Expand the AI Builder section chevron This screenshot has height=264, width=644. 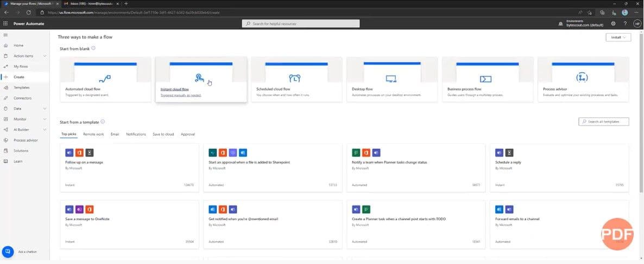[x=45, y=130]
